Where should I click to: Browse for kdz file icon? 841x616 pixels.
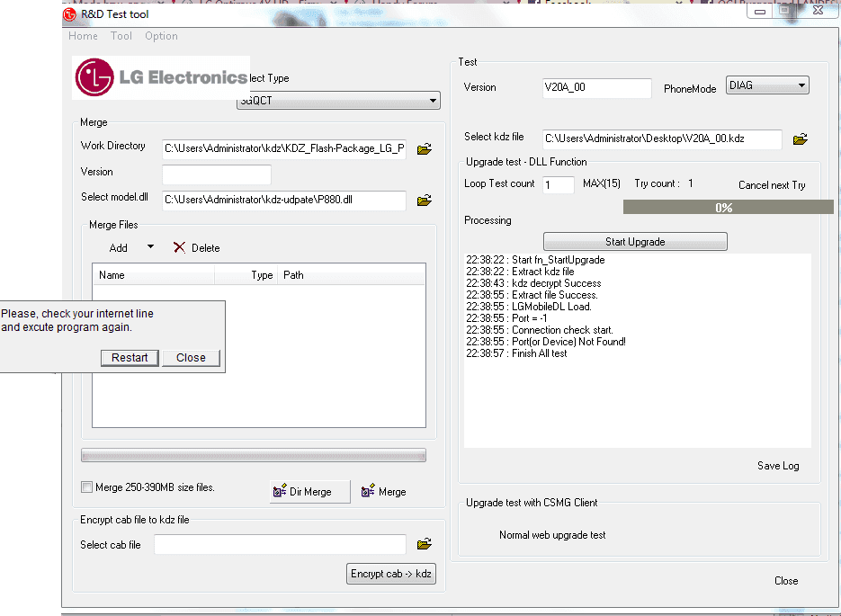[x=801, y=139]
